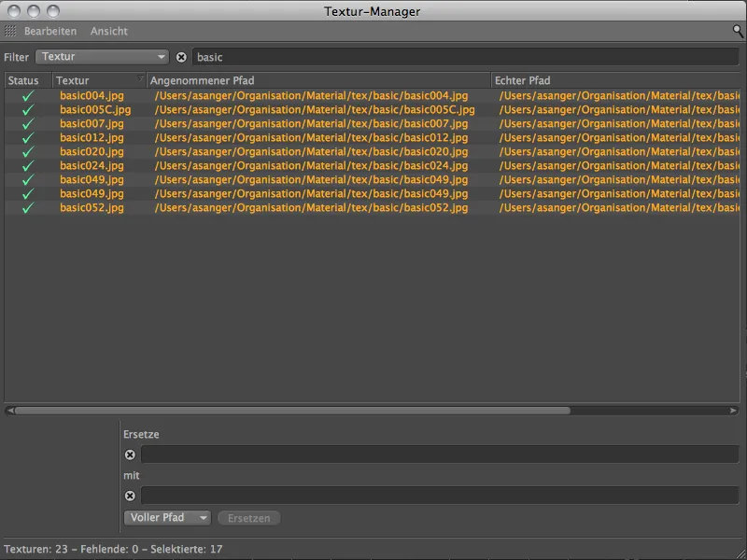Click the horizontal scrollbar thumb
This screenshot has width=747, height=560.
coord(292,411)
